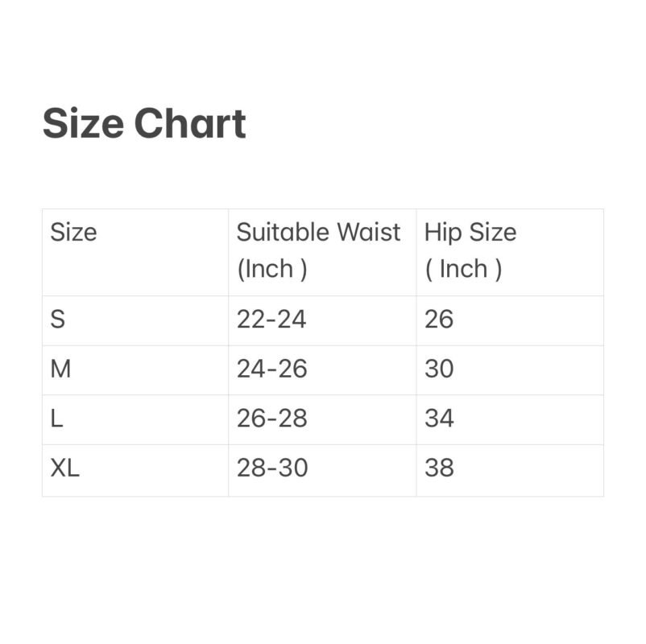Choose the "XL" size row label
Image resolution: width=646 pixels, height=644 pixels.
pyautogui.click(x=65, y=468)
